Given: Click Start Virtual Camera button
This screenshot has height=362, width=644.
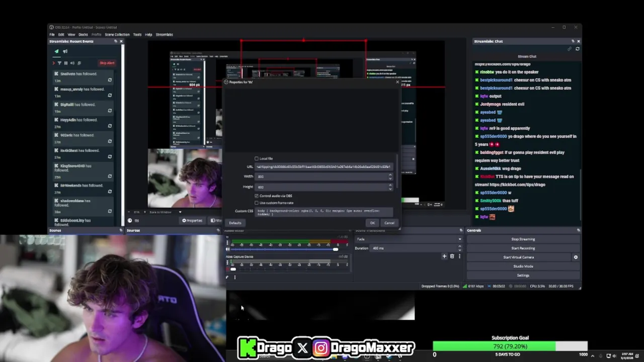Looking at the screenshot, I should coord(519,257).
